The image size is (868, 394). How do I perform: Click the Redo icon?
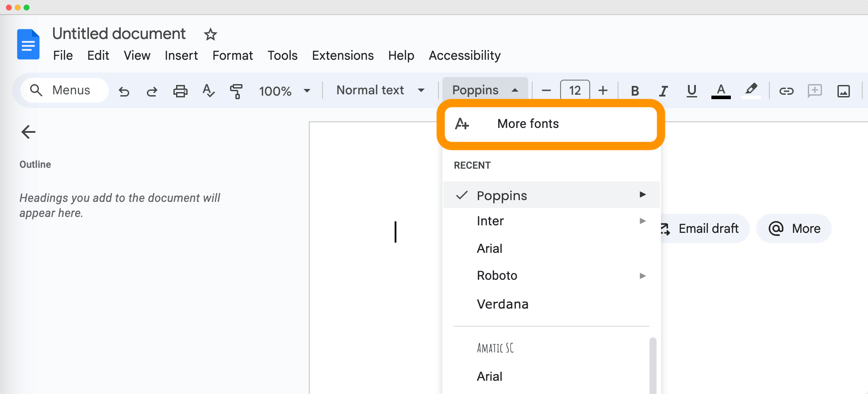(x=152, y=91)
